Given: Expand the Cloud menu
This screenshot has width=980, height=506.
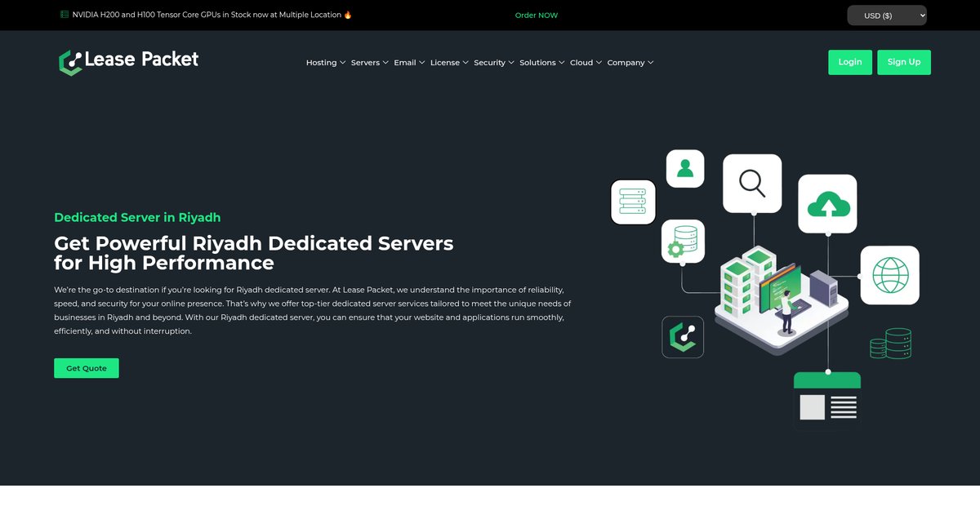Looking at the screenshot, I should click(586, 63).
